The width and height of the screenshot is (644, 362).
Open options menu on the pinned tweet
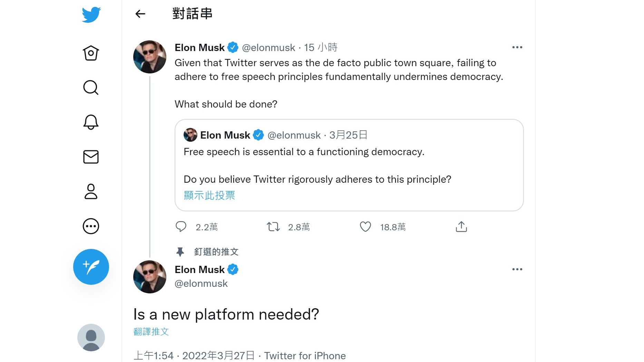click(517, 269)
